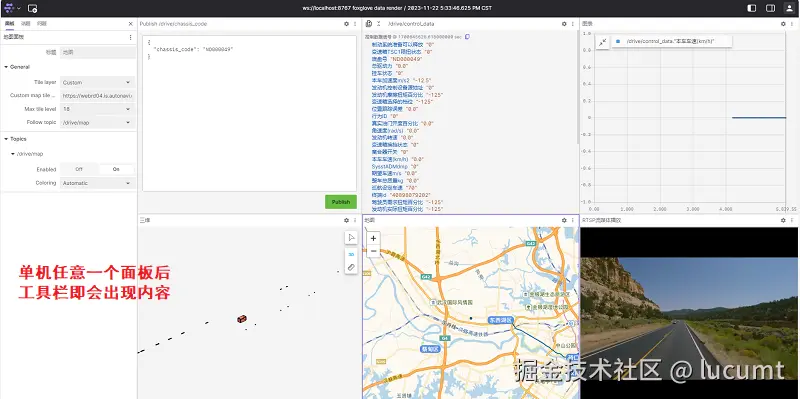Copy the control data message with clipboard icon
Image resolution: width=800 pixels, height=399 pixels.
(x=467, y=37)
